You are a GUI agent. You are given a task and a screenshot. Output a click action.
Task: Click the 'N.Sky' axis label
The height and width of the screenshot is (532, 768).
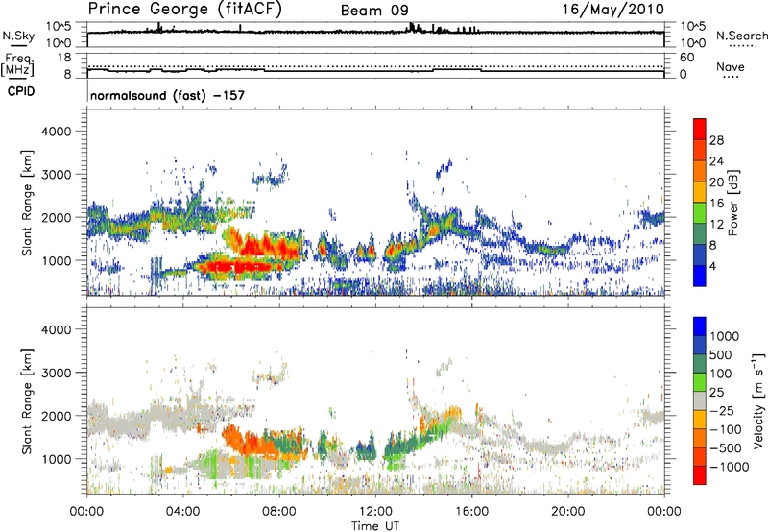click(18, 36)
